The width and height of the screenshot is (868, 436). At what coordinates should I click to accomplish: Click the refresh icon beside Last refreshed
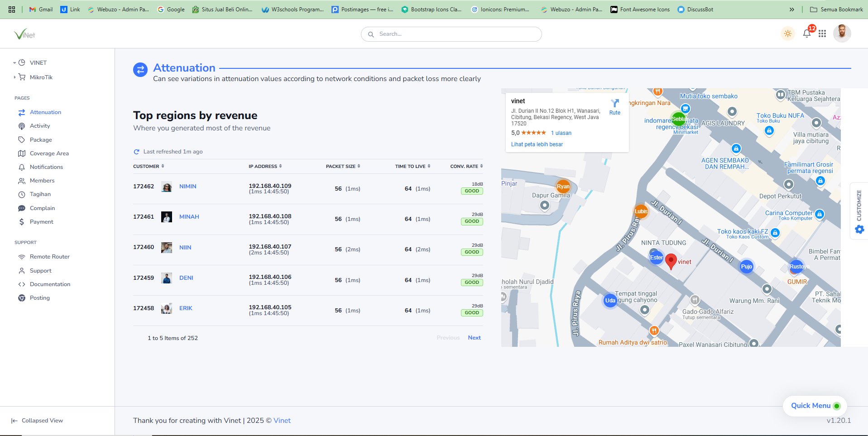coord(136,152)
